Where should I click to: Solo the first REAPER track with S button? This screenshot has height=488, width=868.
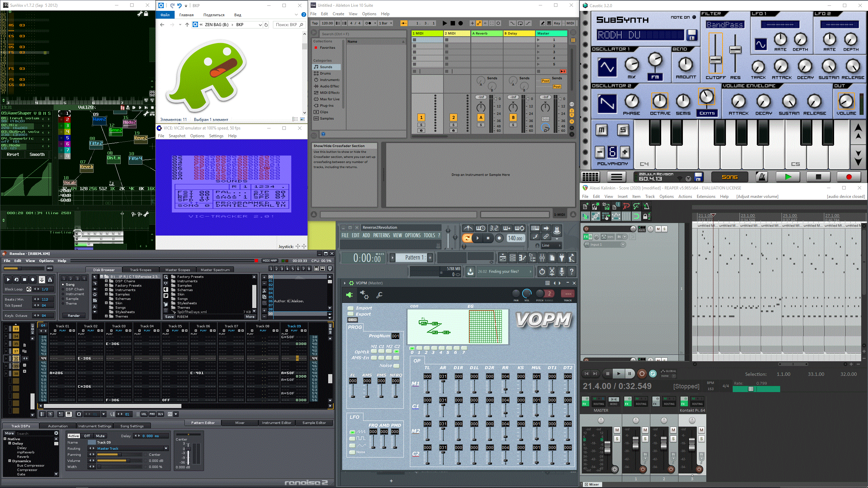pos(665,229)
